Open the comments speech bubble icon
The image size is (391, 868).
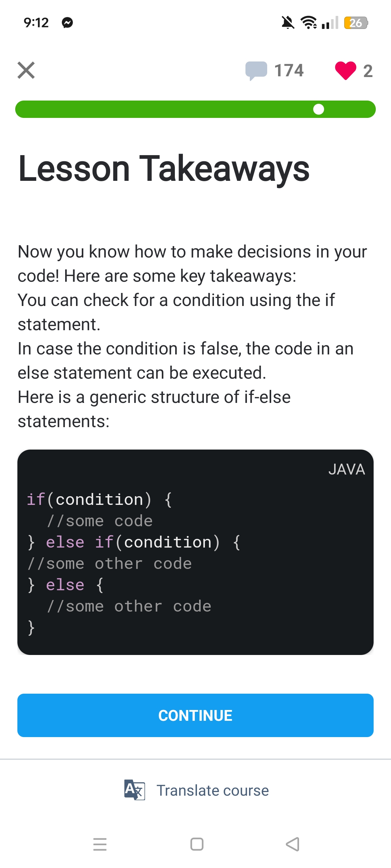pyautogui.click(x=256, y=70)
